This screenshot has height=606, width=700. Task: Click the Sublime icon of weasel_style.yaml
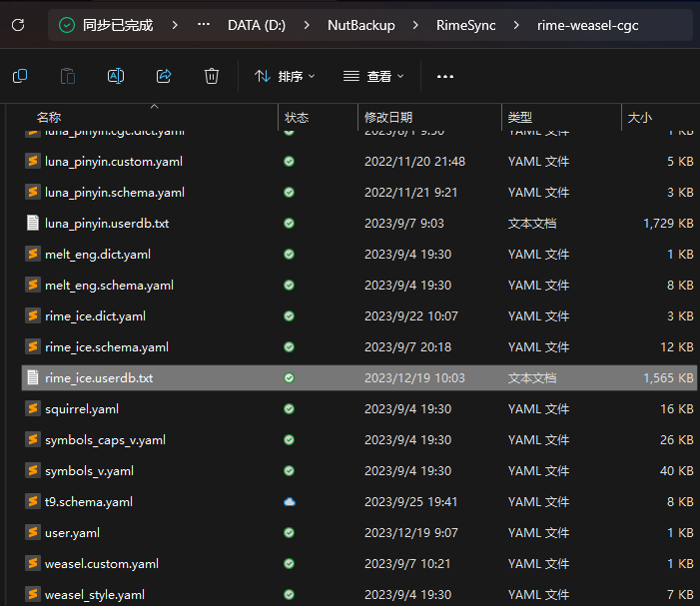pos(33,594)
